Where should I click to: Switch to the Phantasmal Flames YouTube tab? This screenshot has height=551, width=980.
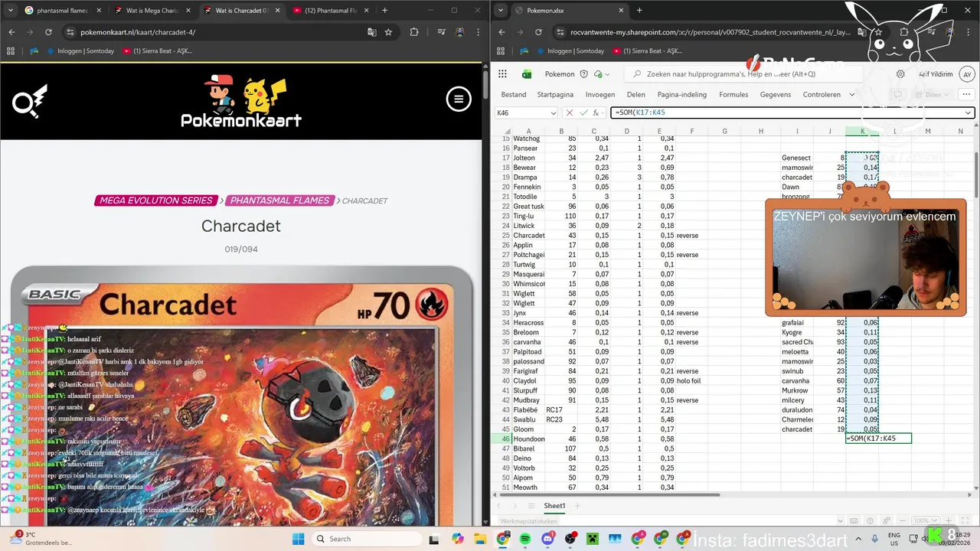coord(329,11)
